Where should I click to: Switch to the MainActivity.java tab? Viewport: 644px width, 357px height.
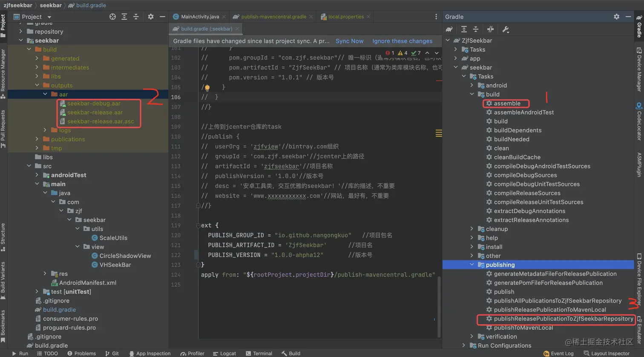click(x=199, y=17)
